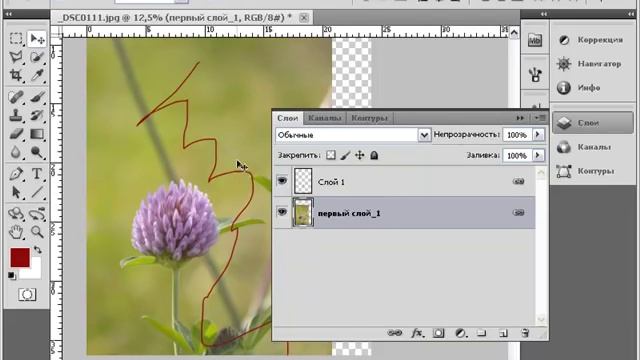Image resolution: width=640 pixels, height=360 pixels.
Task: Open the Непрозрачность slider arrow
Action: pos(538,134)
